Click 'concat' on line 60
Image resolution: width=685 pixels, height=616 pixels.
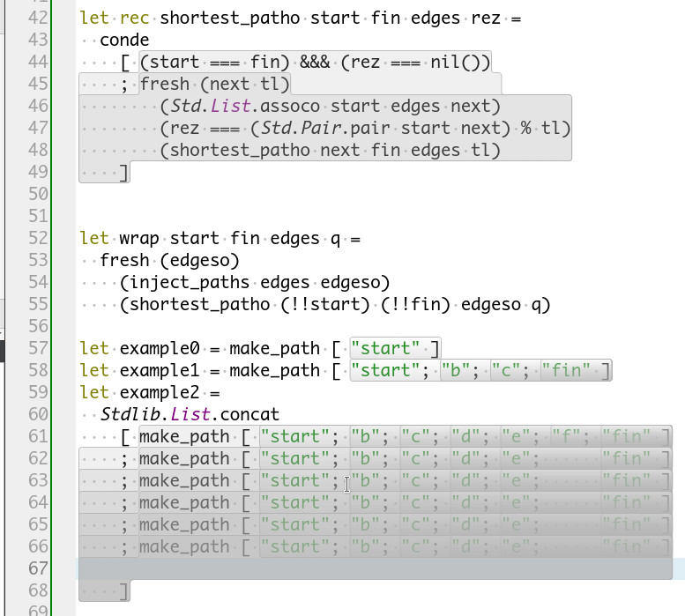point(249,414)
